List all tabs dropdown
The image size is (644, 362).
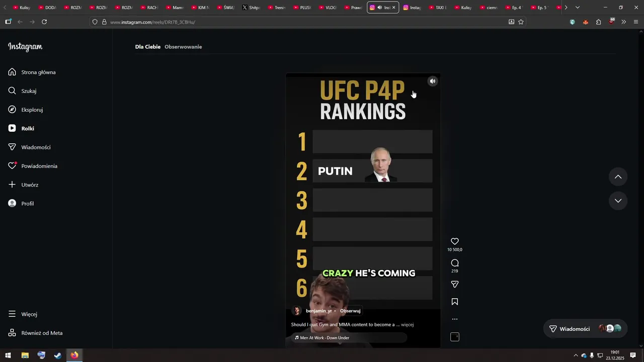click(x=578, y=8)
